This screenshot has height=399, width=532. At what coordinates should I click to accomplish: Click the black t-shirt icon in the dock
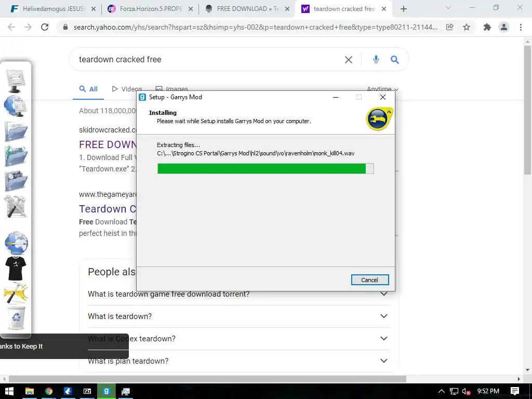click(16, 268)
